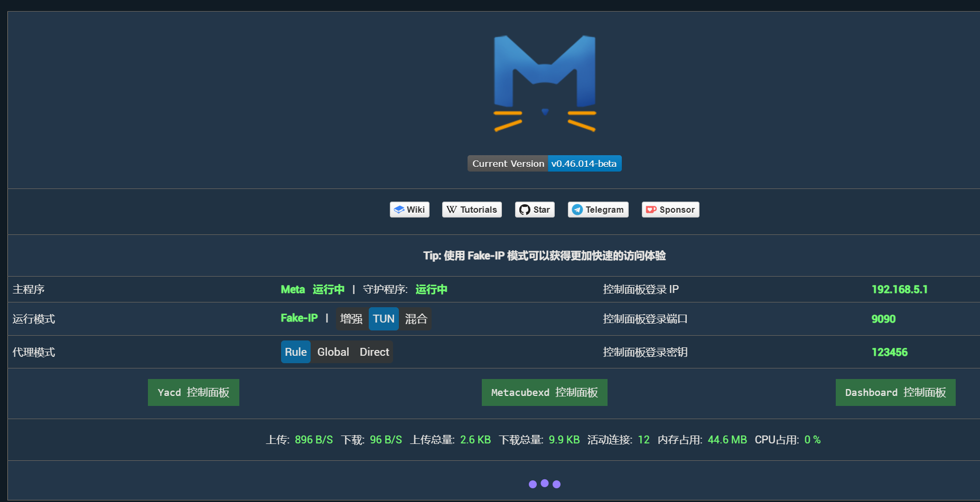Switch proxy mode to Global
980x502 pixels.
pos(333,352)
